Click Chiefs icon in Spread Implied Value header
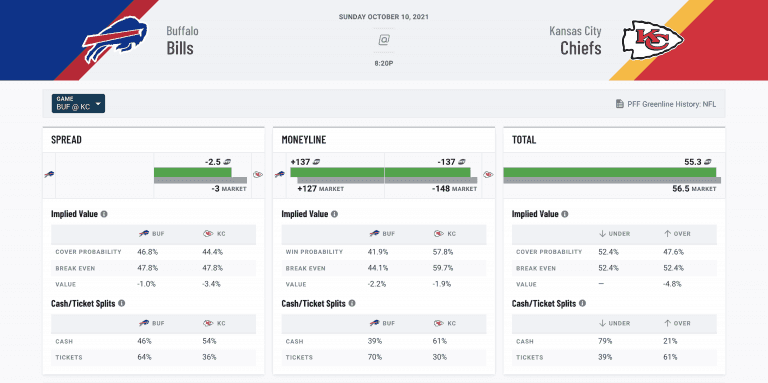Image resolution: width=768 pixels, height=383 pixels. click(208, 234)
